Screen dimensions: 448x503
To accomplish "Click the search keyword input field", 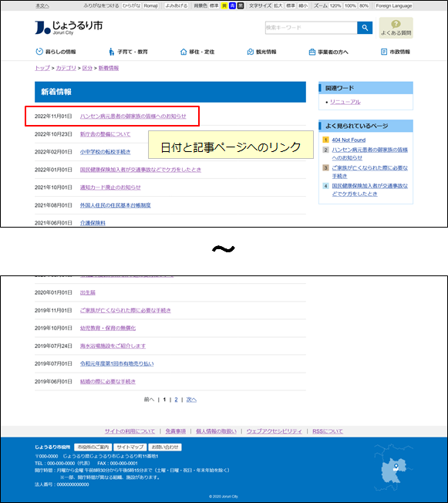I will coord(311,28).
